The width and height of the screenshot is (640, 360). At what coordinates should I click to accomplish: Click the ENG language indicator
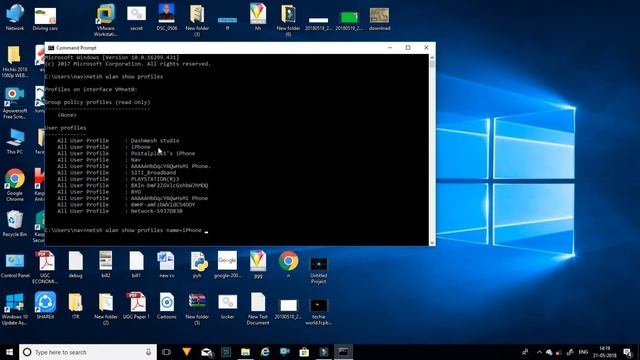coord(583,352)
